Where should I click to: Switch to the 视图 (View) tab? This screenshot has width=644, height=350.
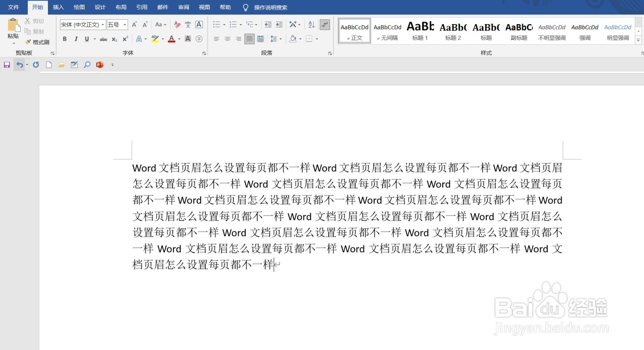[204, 7]
